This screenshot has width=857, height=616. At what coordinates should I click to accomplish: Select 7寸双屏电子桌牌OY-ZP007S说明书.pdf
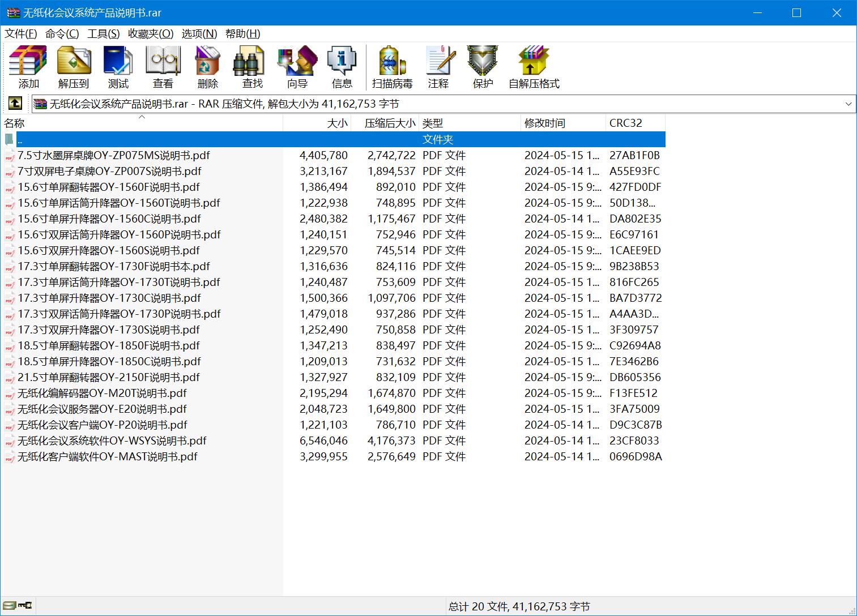click(333, 171)
